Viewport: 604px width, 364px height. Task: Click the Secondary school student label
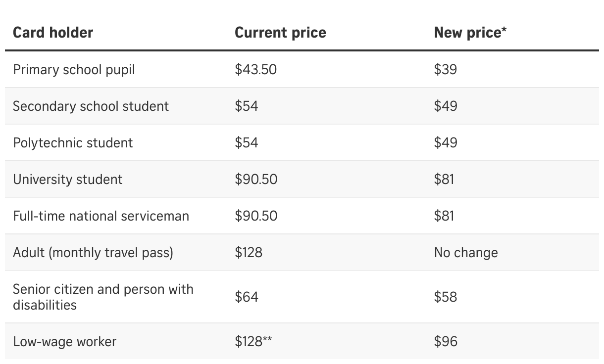click(91, 106)
